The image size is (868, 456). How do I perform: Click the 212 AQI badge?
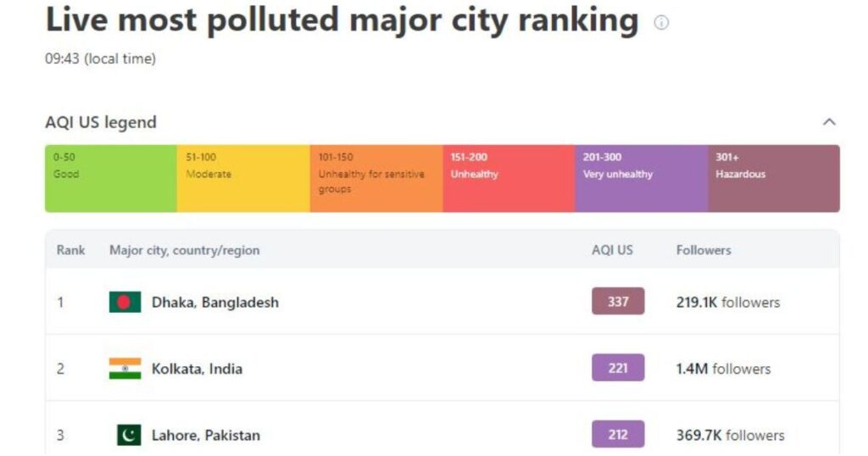(x=618, y=435)
